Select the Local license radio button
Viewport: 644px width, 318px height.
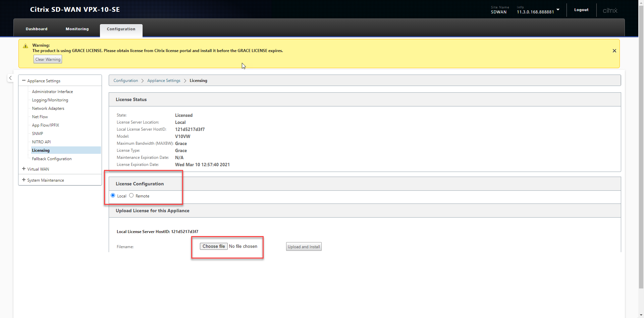click(113, 195)
